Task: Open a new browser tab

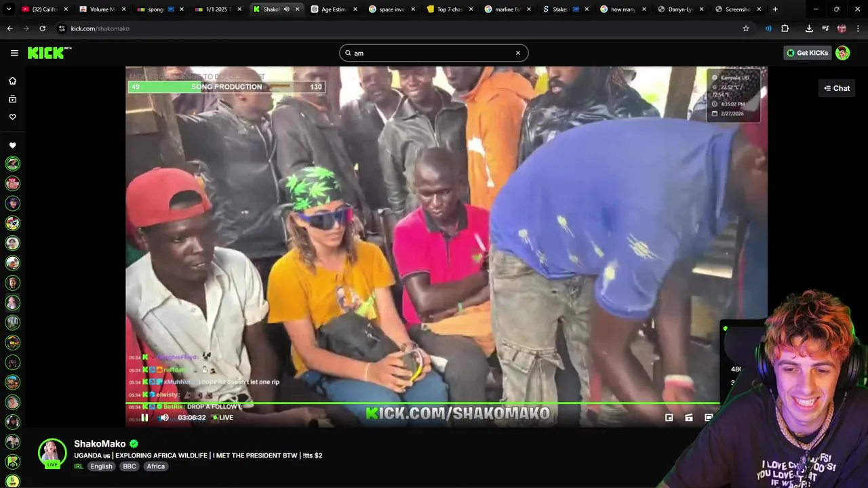Action: tap(775, 9)
